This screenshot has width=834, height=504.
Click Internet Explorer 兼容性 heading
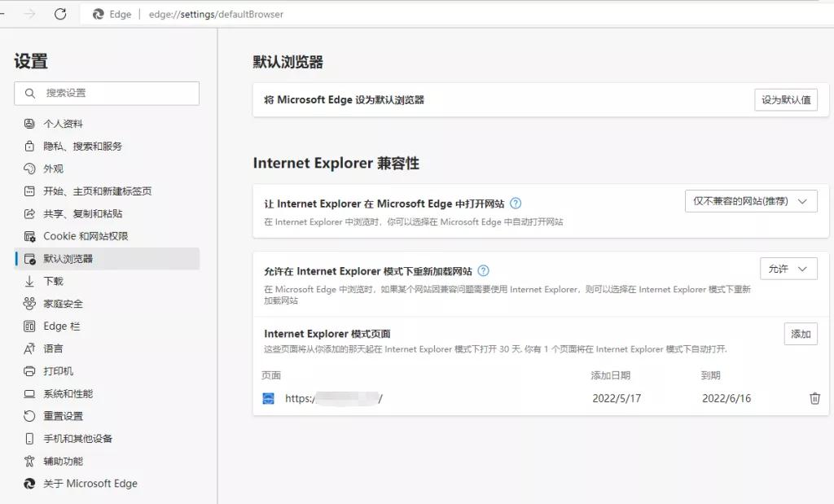336,163
